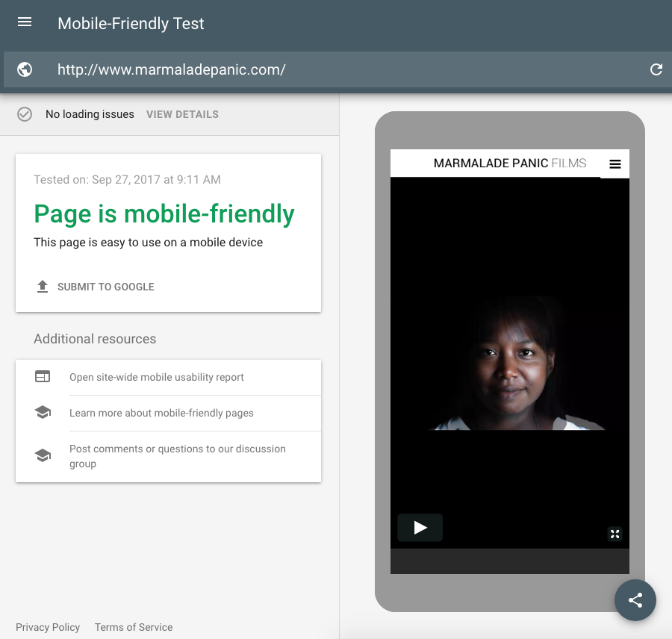This screenshot has height=639, width=672.
Task: Click the graduation cap icon beside Learn more
Action: pos(43,412)
